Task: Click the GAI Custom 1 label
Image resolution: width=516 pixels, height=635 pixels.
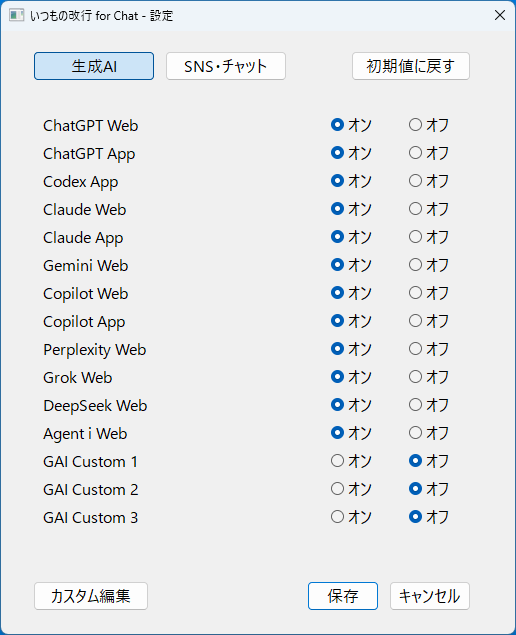Action: (x=91, y=462)
